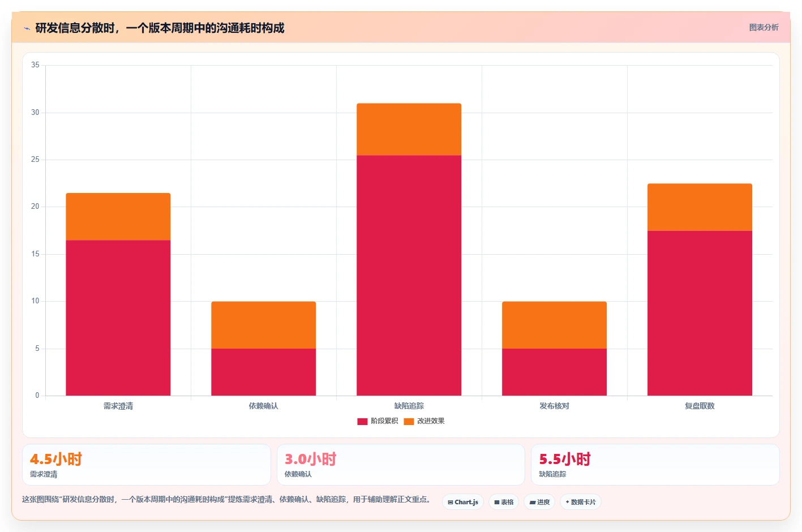Select the orange 发布核对 bar segment
Viewport: 802px width, 532px height.
[x=555, y=325]
